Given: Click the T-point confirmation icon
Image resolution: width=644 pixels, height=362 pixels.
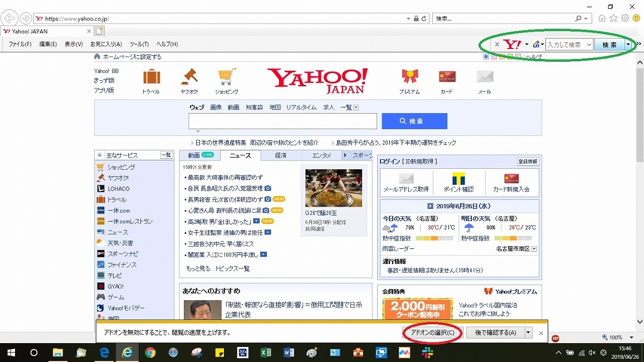Looking at the screenshot, I should click(x=458, y=179).
